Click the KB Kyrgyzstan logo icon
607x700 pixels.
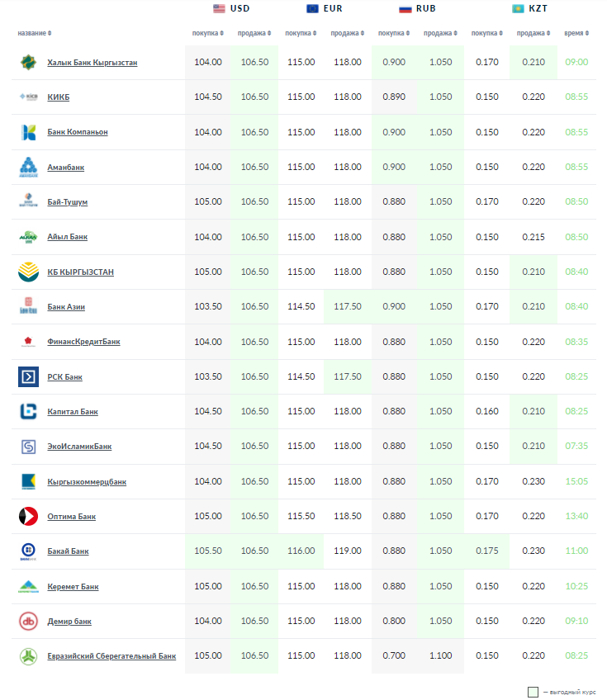28,272
